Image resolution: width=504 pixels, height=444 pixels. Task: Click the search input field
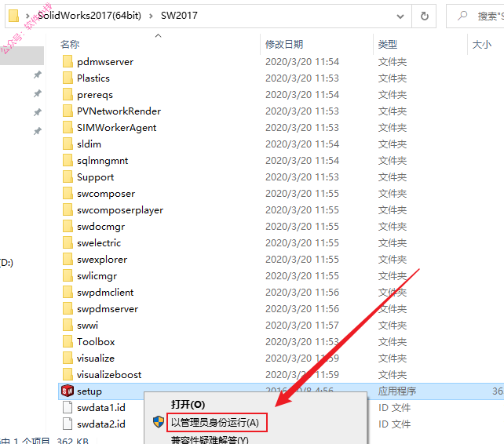pyautogui.click(x=475, y=16)
